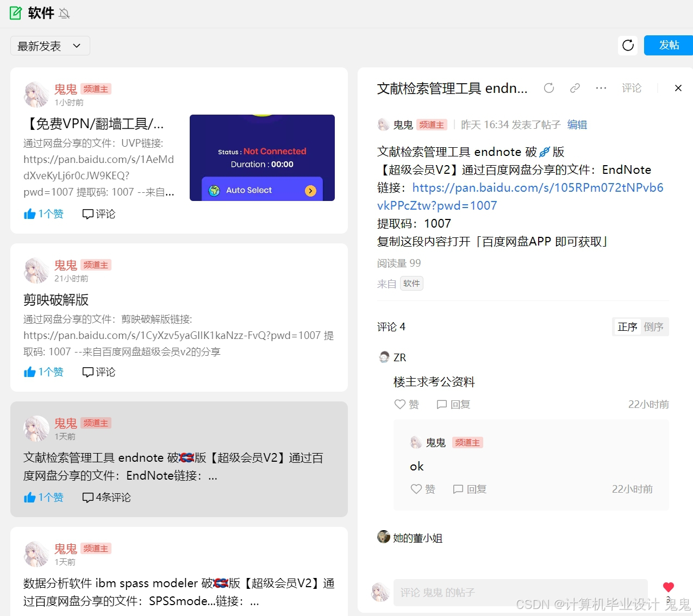Image resolution: width=693 pixels, height=616 pixels.
Task: Open the 免费VPN/翻墙工具 post title
Action: tap(93, 124)
